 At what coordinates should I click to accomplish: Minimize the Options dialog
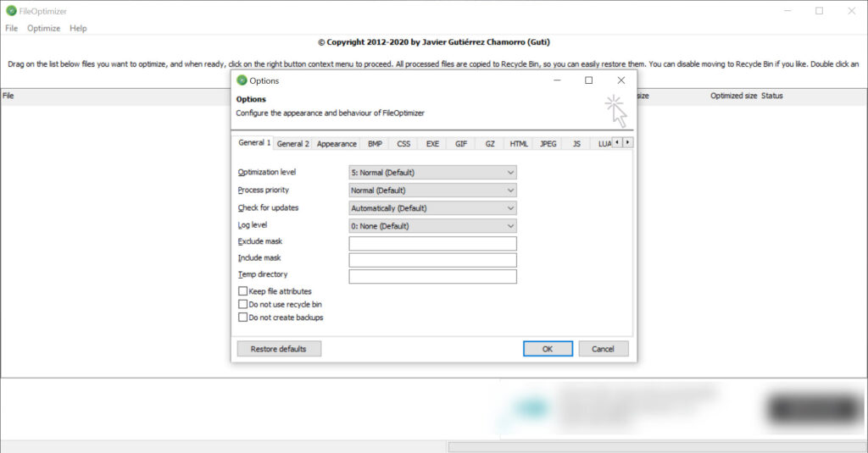[557, 80]
